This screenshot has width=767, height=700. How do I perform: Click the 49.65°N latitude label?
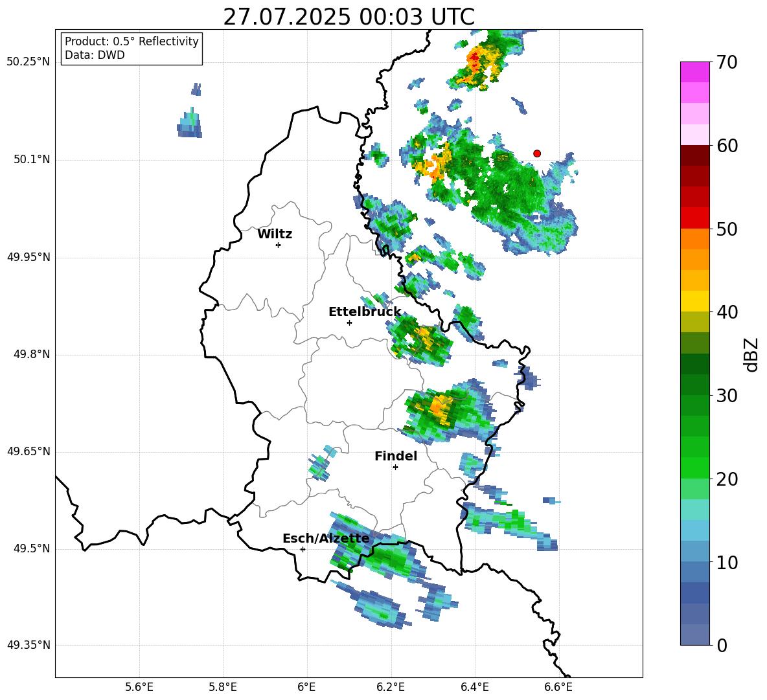coord(29,451)
